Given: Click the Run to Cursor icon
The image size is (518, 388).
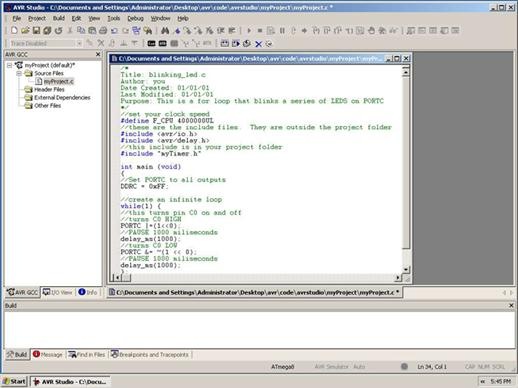Looking at the screenshot, I should point(349,30).
